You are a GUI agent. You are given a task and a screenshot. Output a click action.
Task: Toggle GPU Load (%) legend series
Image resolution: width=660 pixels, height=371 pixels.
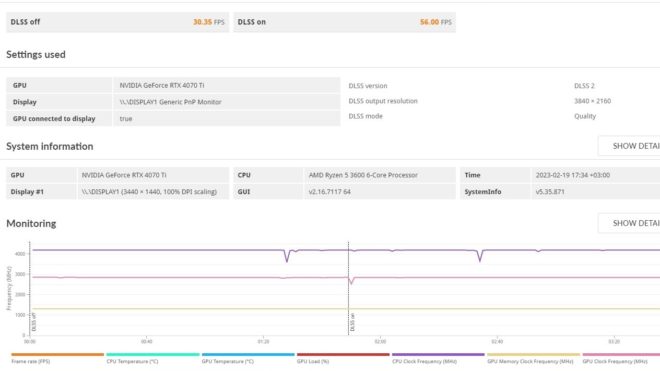(x=343, y=358)
